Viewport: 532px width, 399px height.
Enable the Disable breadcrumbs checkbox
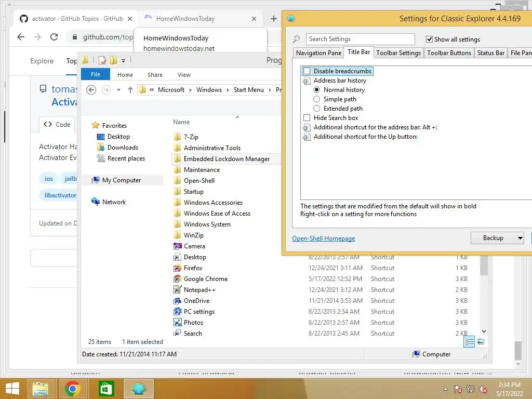tap(307, 71)
